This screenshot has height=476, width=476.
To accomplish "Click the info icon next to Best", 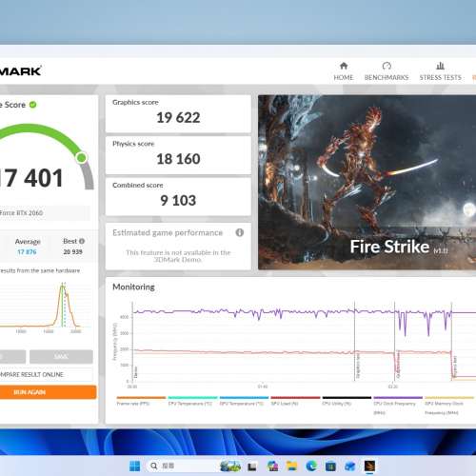I will pyautogui.click(x=82, y=241).
